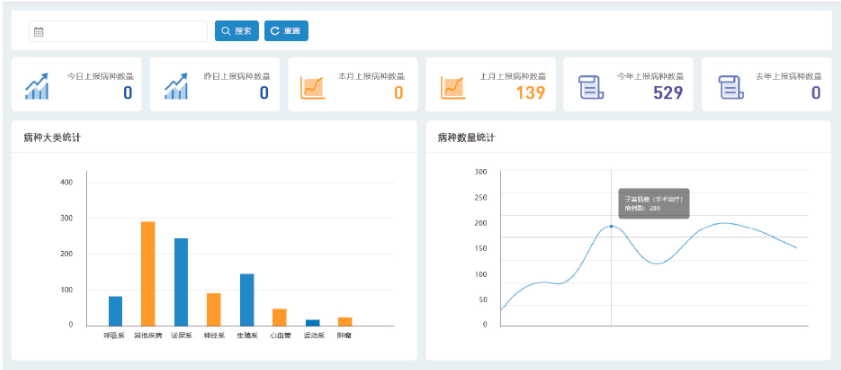841x370 pixels.
Task: Click the gray tooltip showing 子宫肌瘤 case count
Action: click(654, 203)
